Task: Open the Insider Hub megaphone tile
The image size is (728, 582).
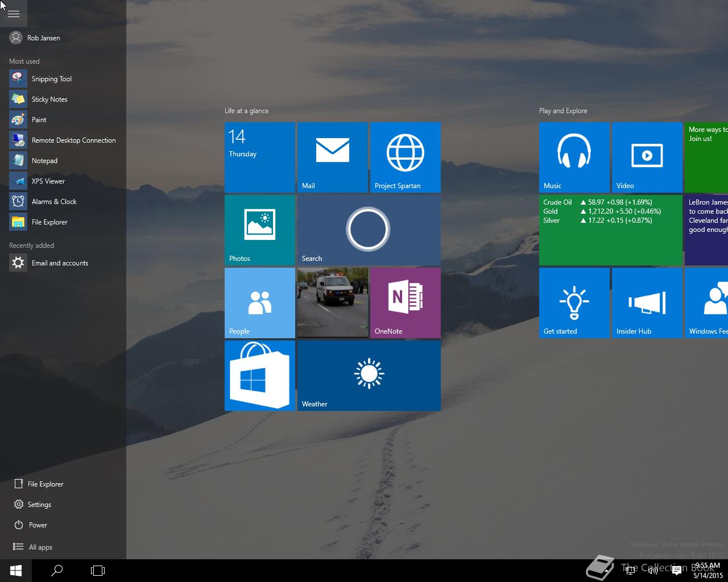Action: 647,303
